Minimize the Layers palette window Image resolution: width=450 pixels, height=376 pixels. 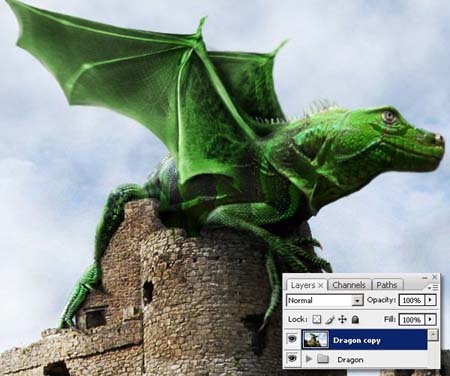tap(425, 277)
